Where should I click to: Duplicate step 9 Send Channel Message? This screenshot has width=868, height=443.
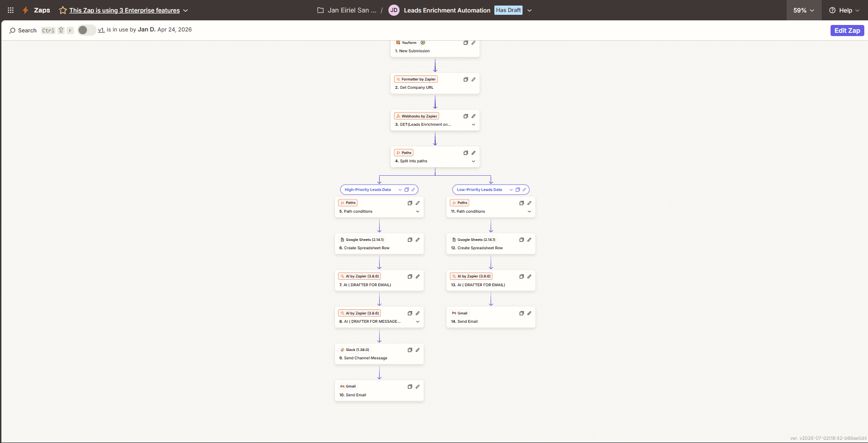[410, 350]
